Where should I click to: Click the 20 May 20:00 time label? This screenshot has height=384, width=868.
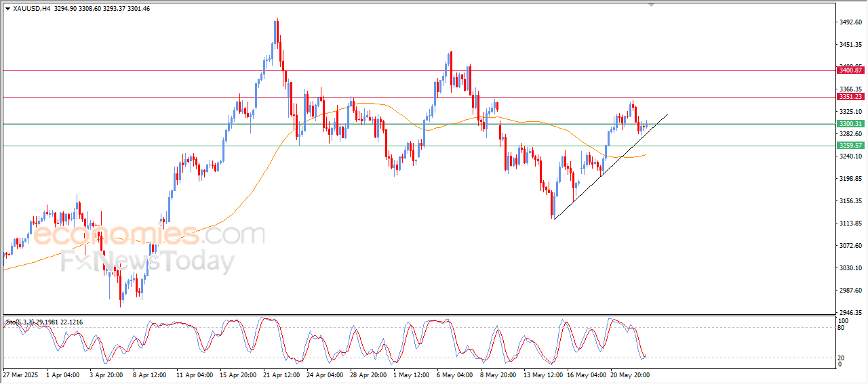[630, 375]
